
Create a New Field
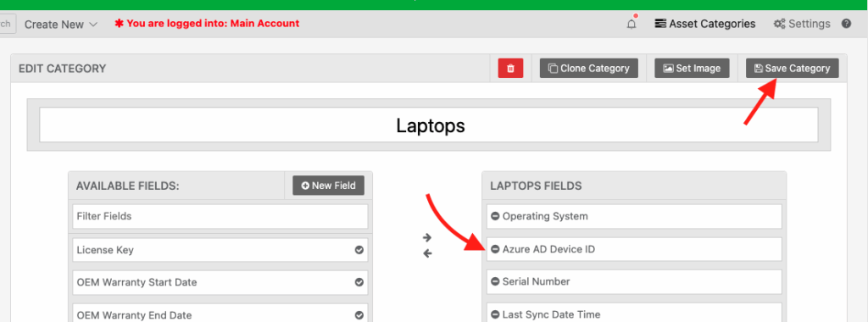(x=328, y=186)
